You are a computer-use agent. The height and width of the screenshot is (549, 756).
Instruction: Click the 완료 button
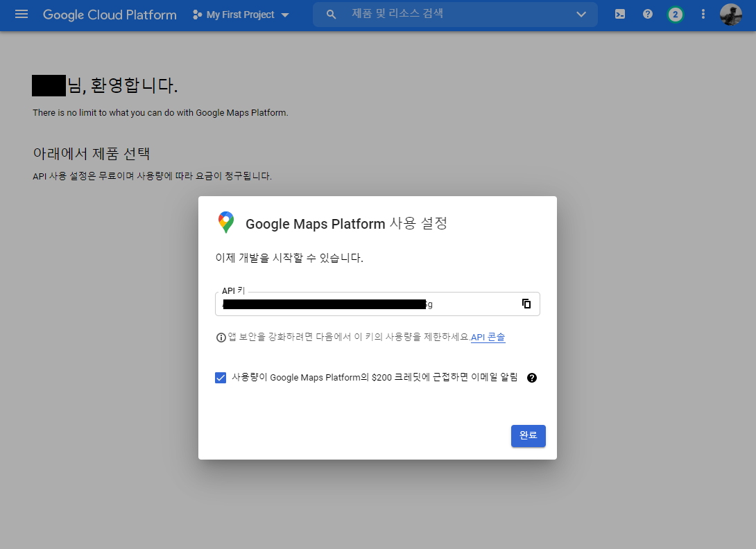point(528,436)
